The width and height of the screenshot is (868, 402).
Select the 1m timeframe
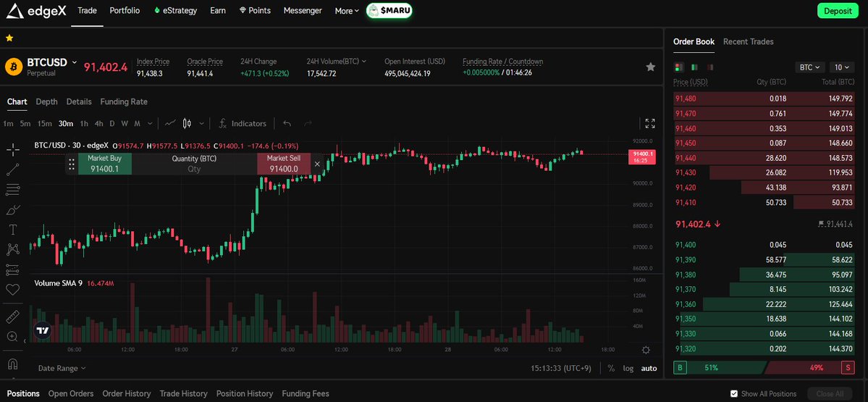click(8, 123)
